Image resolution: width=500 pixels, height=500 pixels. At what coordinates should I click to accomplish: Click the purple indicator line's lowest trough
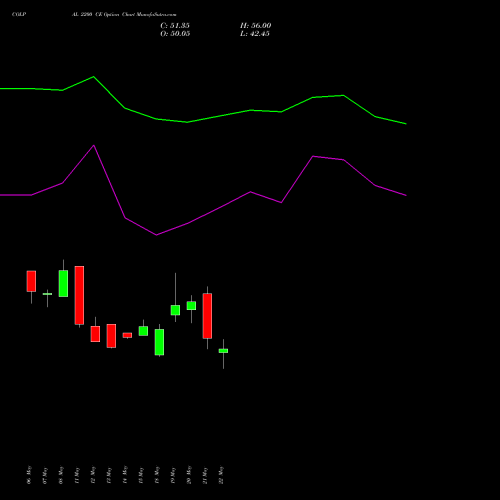tap(156, 235)
